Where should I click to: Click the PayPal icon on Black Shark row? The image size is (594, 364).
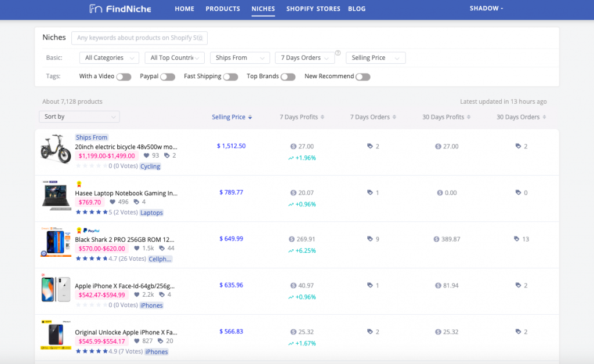[91, 231]
